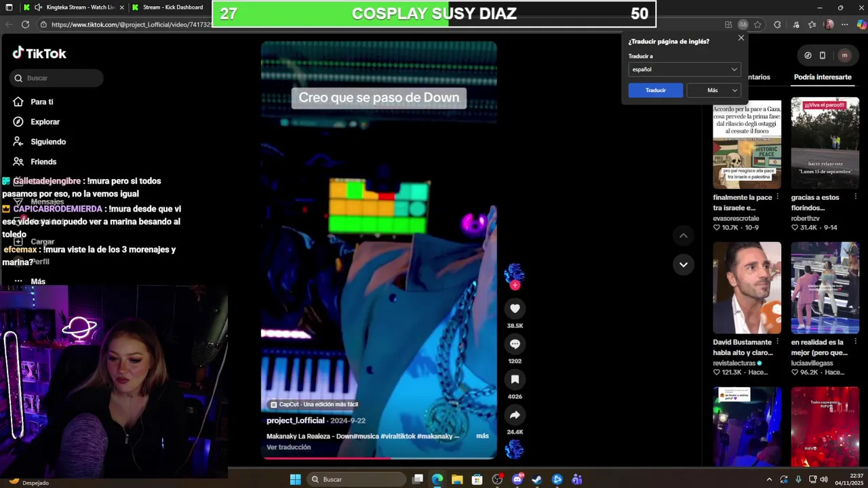Click Windows taskbar Buscar search box
868x488 pixels.
coord(355,479)
